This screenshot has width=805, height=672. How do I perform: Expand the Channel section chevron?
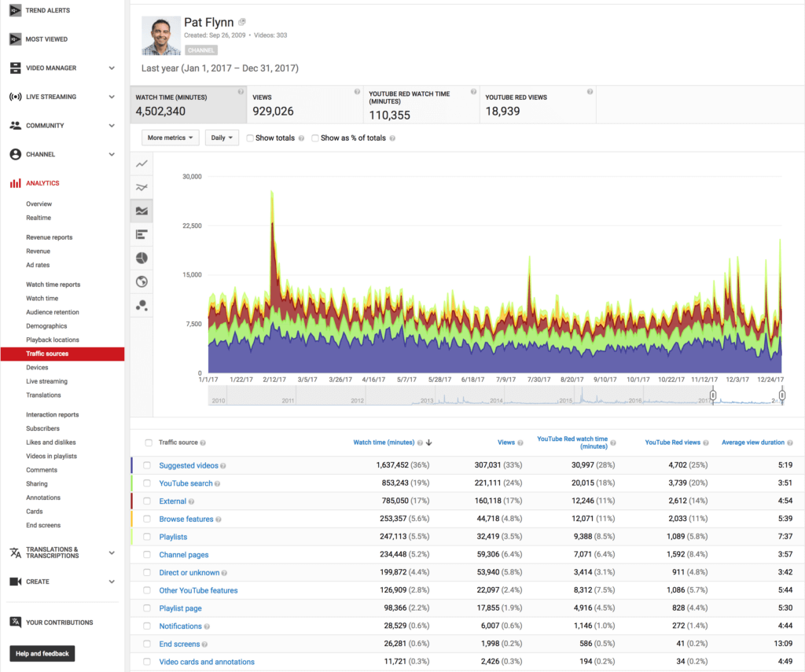point(112,154)
